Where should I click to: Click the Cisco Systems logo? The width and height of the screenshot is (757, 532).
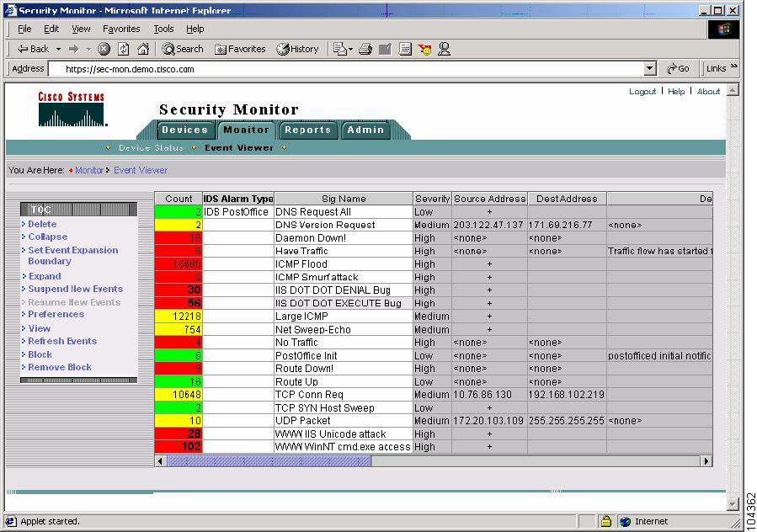click(72, 109)
